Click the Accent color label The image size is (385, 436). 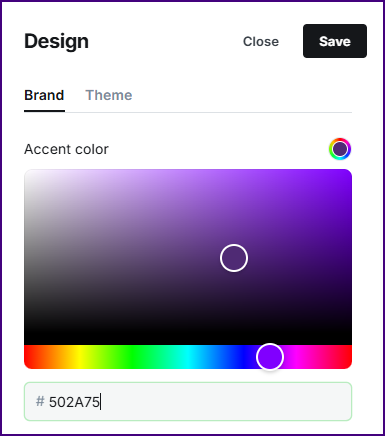click(66, 149)
